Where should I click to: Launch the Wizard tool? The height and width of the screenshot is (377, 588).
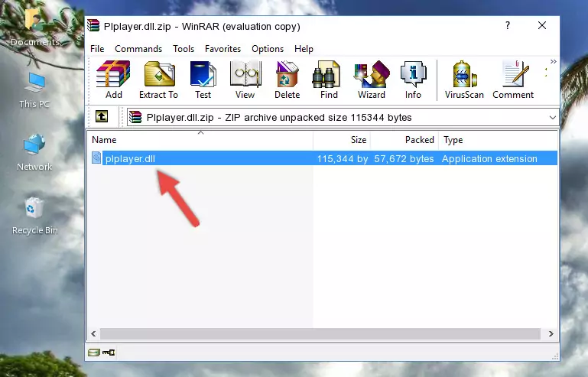pos(372,80)
